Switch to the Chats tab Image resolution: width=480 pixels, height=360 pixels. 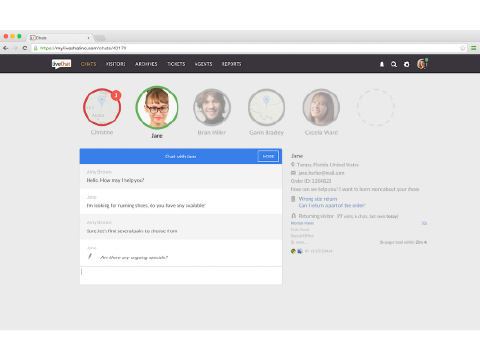coord(89,64)
